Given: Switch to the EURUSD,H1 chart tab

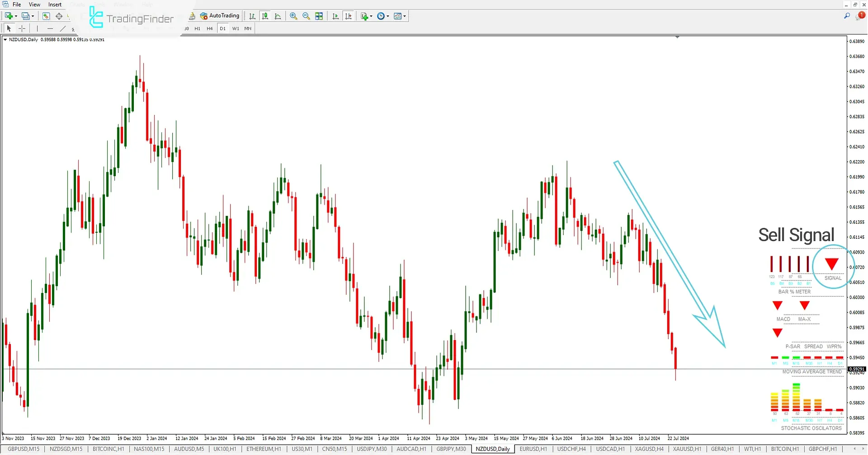Looking at the screenshot, I should click(533, 449).
